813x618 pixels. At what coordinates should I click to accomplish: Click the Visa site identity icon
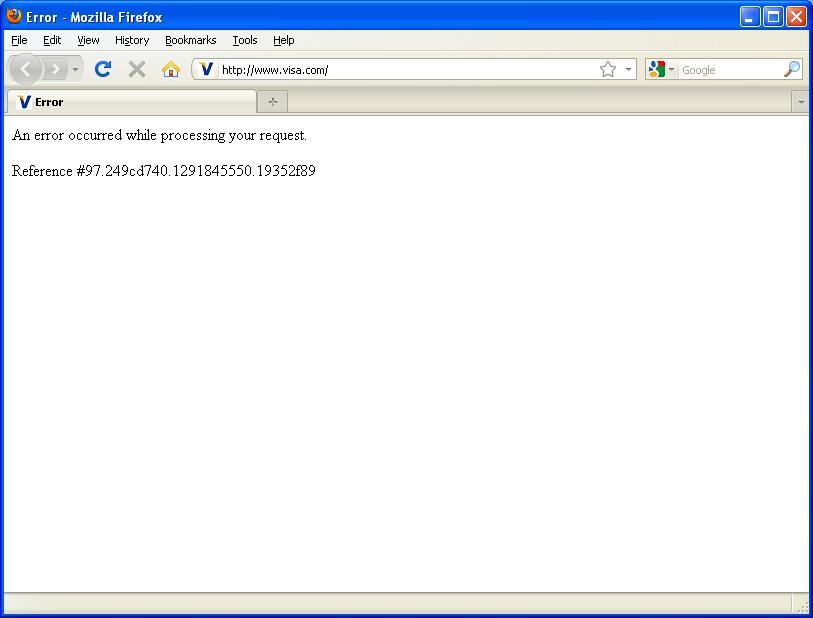(206, 69)
